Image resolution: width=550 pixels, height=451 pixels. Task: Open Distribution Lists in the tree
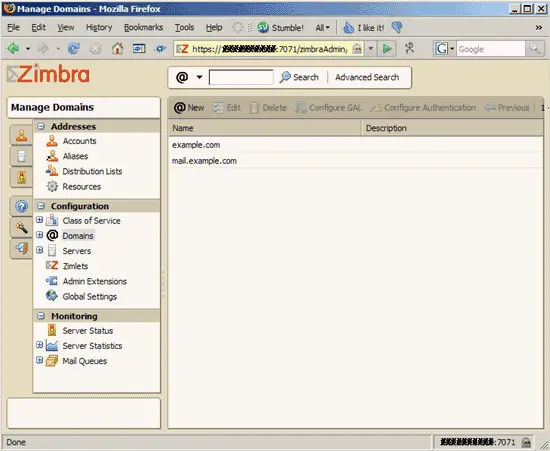(92, 171)
